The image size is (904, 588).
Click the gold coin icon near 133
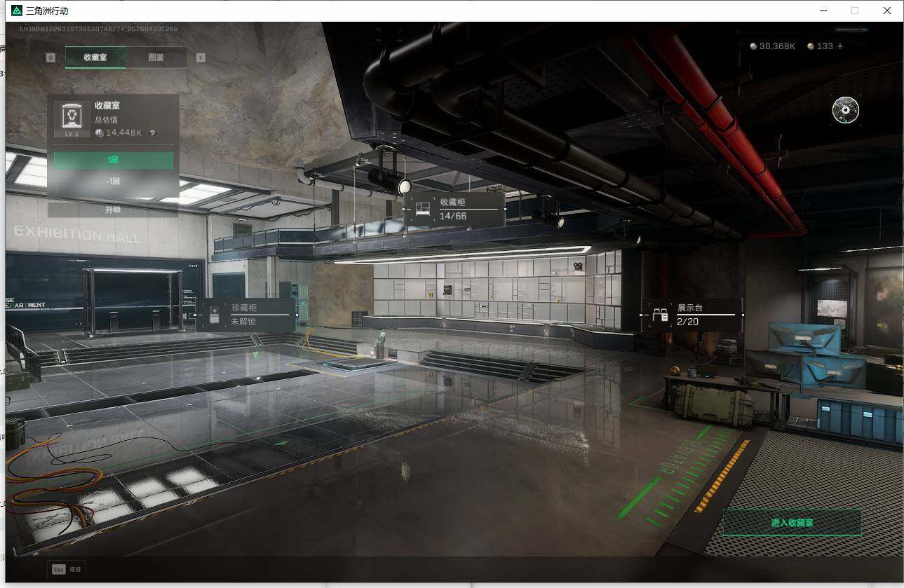point(811,46)
